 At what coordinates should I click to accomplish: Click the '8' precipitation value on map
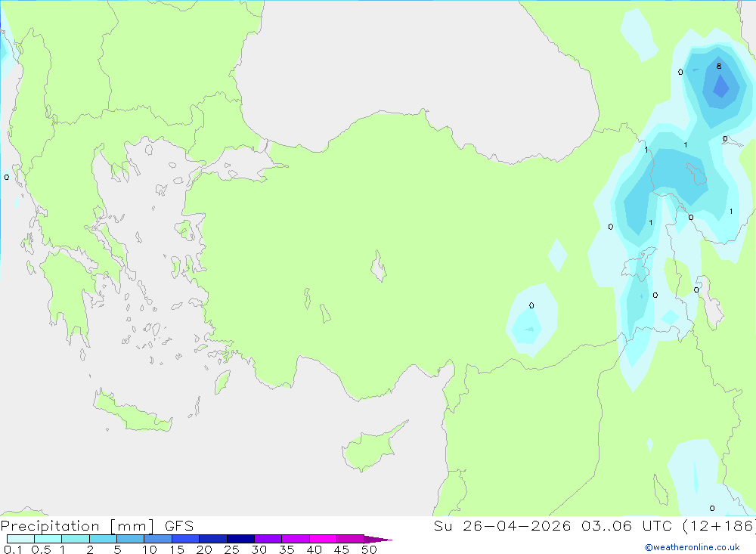tap(719, 66)
